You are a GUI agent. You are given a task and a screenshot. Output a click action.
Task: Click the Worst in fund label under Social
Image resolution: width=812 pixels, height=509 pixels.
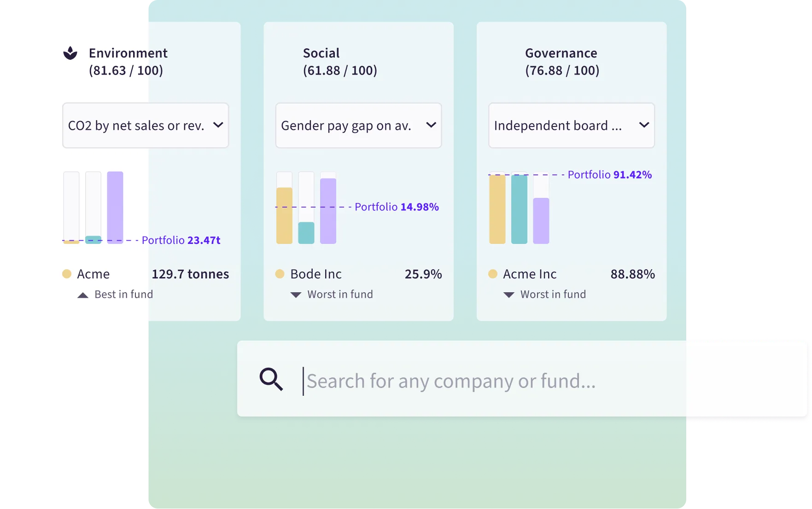340,294
